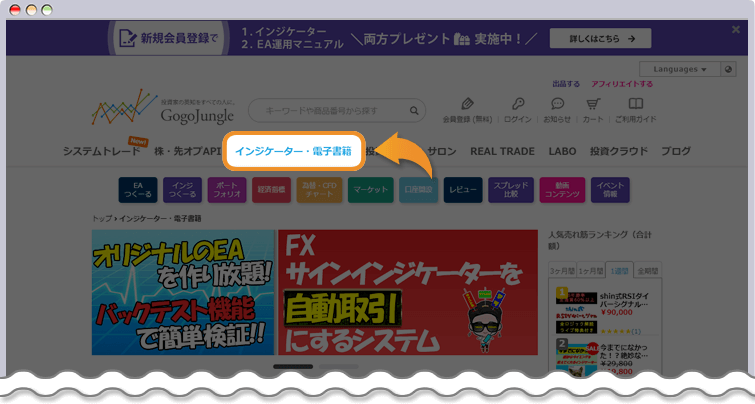The height and width of the screenshot is (404, 755).
Task: Open the 投資クラウド menu
Action: [619, 151]
